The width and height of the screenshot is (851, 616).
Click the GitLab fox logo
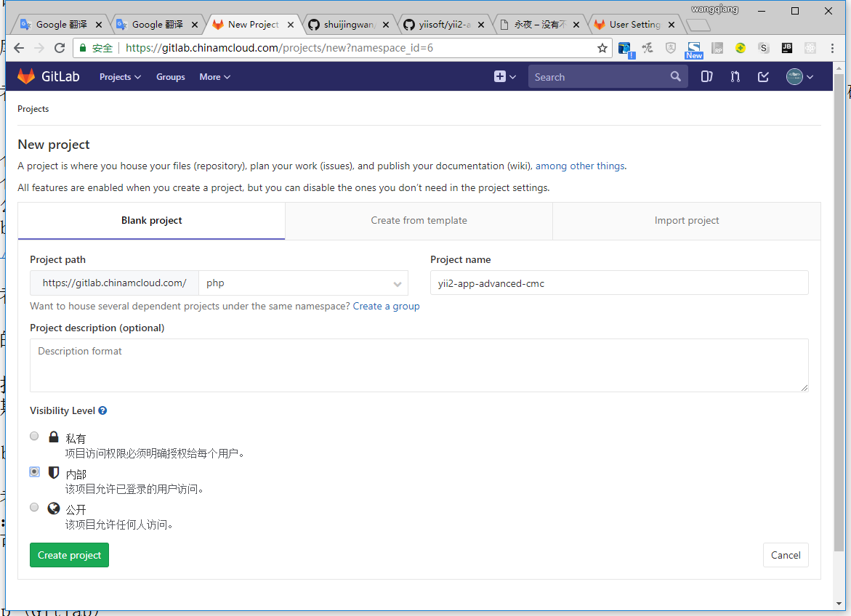[26, 76]
